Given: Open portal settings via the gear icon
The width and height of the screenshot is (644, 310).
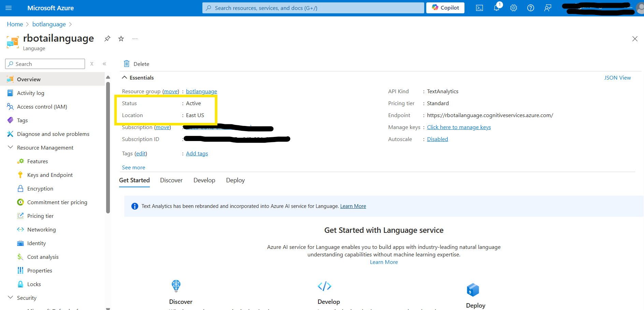Looking at the screenshot, I should pyautogui.click(x=513, y=8).
